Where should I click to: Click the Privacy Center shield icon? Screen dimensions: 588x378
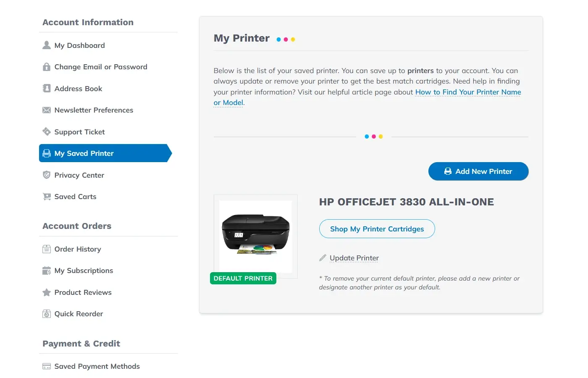pos(47,175)
